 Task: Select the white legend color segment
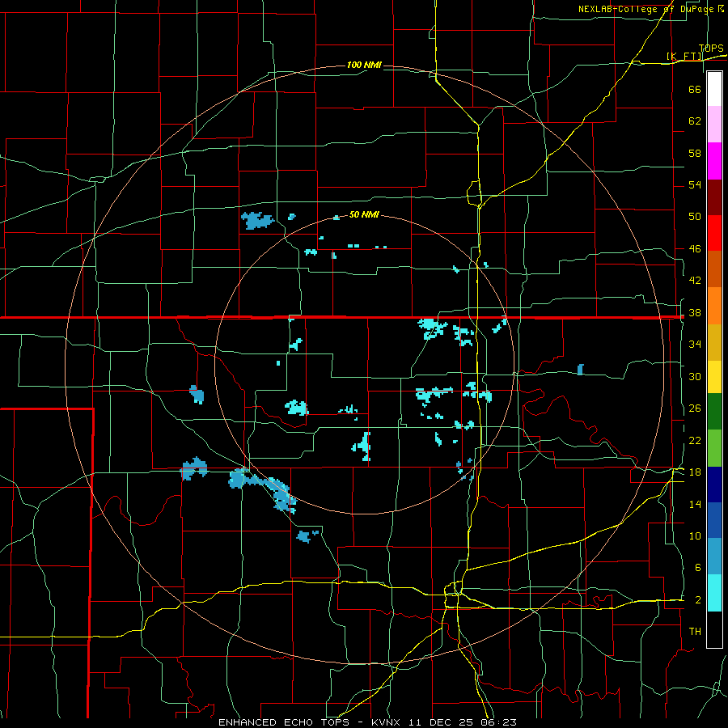[714, 89]
